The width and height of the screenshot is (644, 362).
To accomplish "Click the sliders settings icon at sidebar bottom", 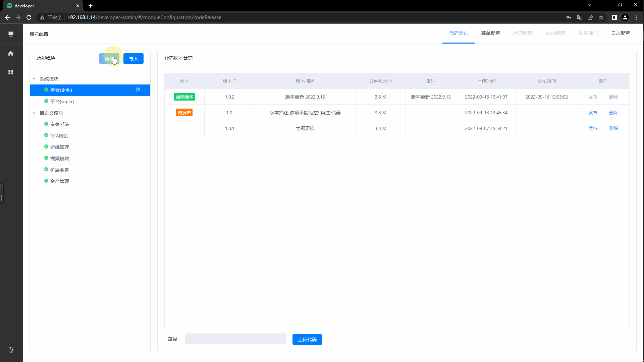I will pyautogui.click(x=11, y=350).
